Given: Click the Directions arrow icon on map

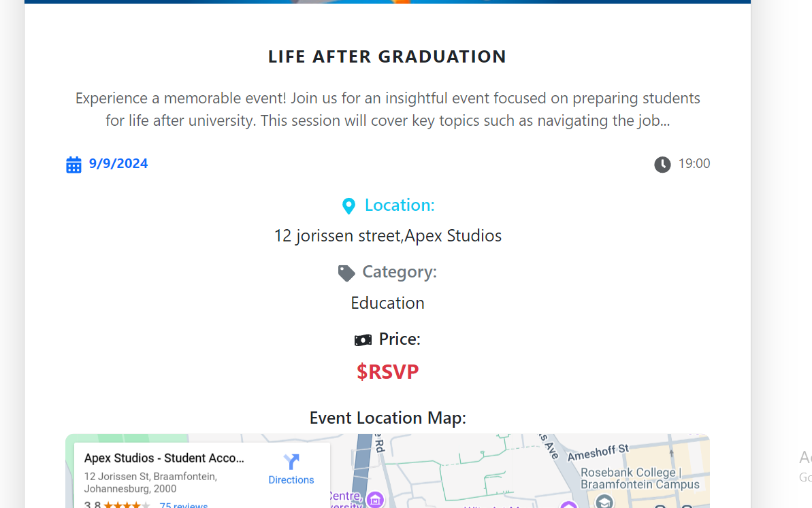Looking at the screenshot, I should [291, 462].
